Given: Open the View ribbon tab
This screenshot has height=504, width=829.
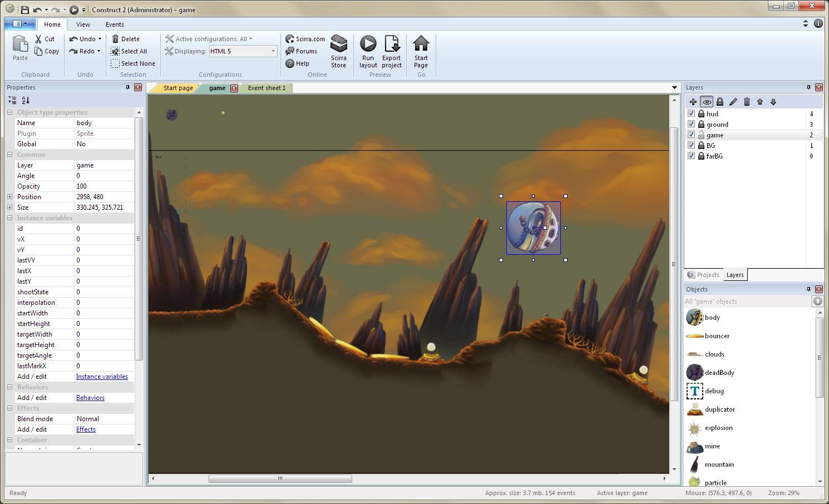Looking at the screenshot, I should [x=83, y=24].
